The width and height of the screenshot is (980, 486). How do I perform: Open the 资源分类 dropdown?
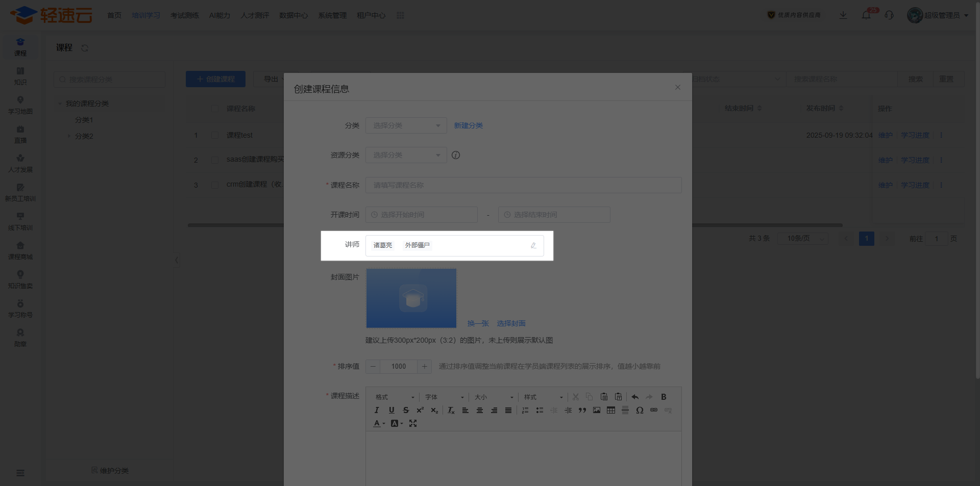(x=406, y=155)
